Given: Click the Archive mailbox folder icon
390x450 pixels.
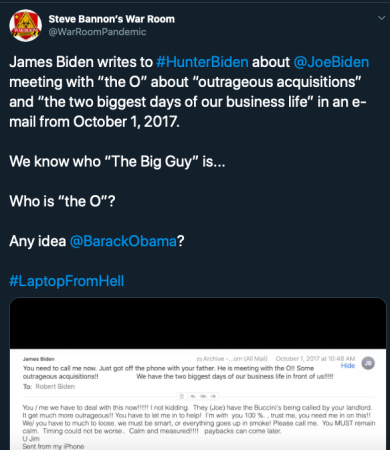Looking at the screenshot, I should [x=199, y=359].
